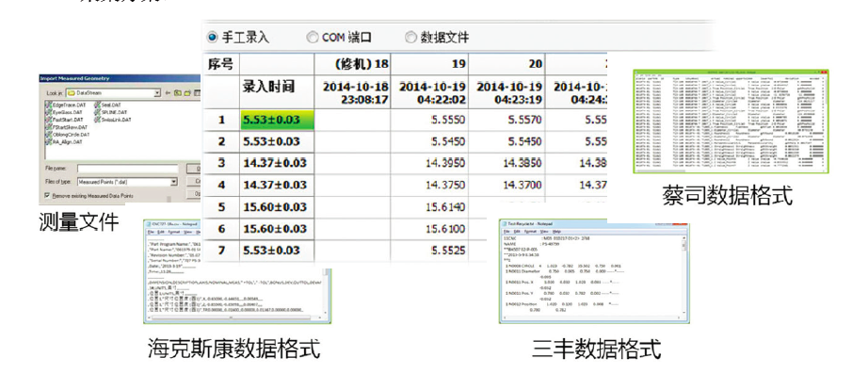
Task: Open File menu in Test-Recycle Notepad
Action: [506, 232]
